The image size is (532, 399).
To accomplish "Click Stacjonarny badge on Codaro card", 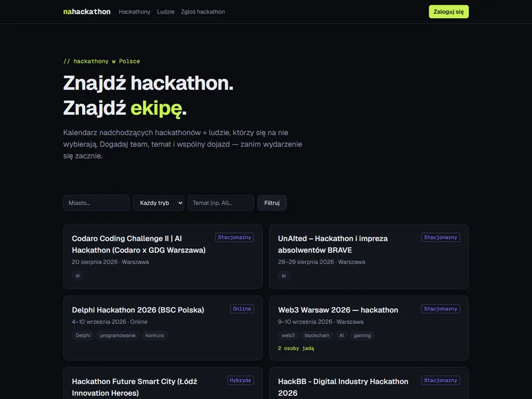I will click(235, 238).
